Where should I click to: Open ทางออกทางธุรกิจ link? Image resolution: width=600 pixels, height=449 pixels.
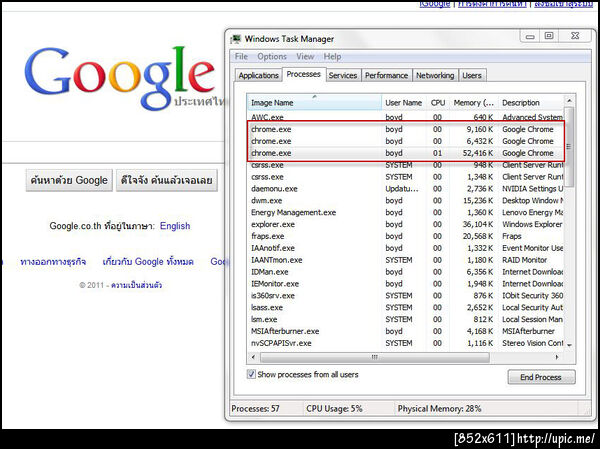(53, 262)
